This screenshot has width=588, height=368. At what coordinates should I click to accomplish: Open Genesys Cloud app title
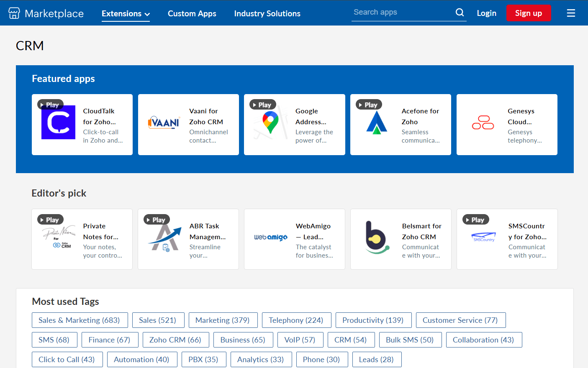point(521,116)
